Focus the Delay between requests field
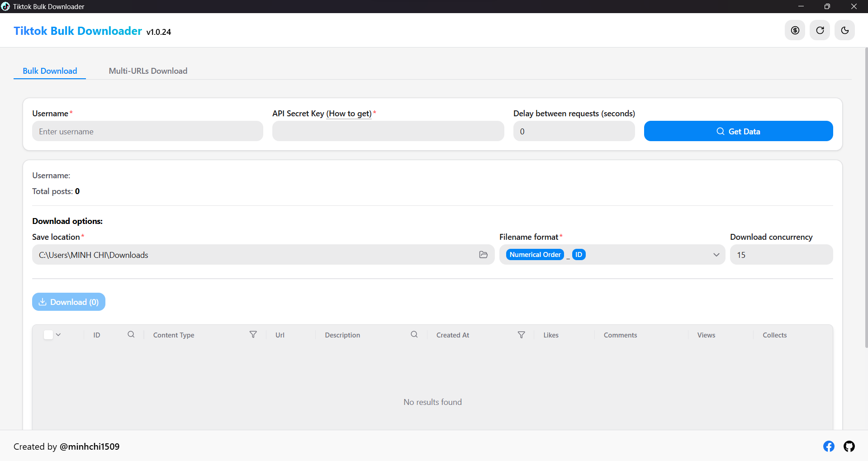The height and width of the screenshot is (461, 868). tap(574, 131)
